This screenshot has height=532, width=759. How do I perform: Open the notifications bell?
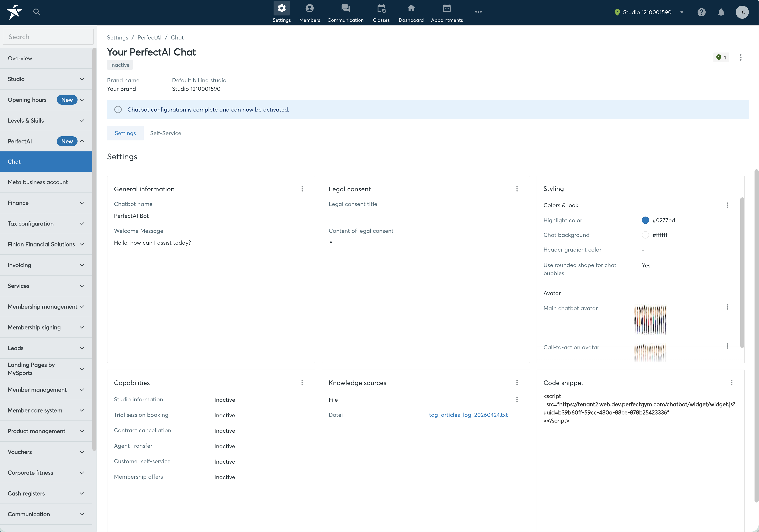tap(721, 12)
